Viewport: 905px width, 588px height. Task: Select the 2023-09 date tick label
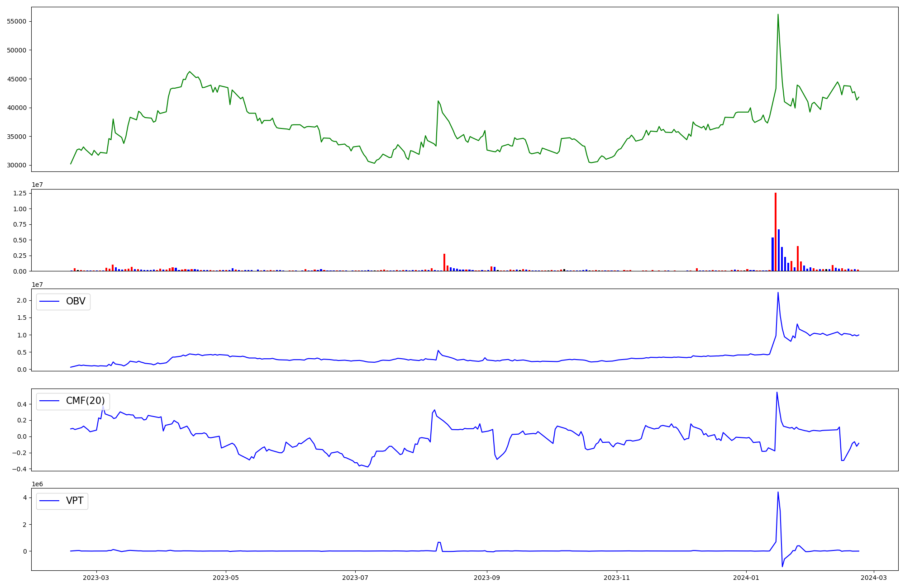[487, 577]
